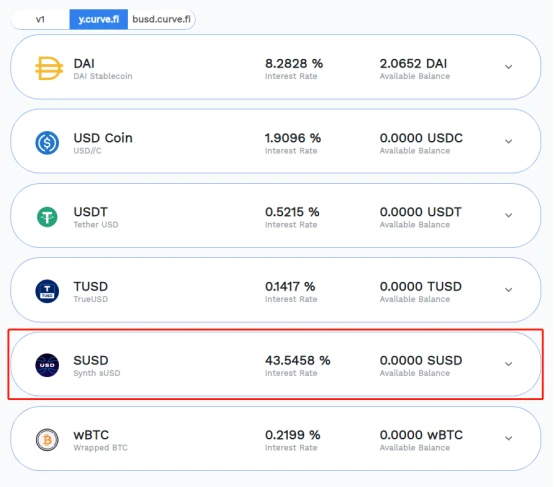
Task: Open the SUSD asset name label
Action: point(91,360)
